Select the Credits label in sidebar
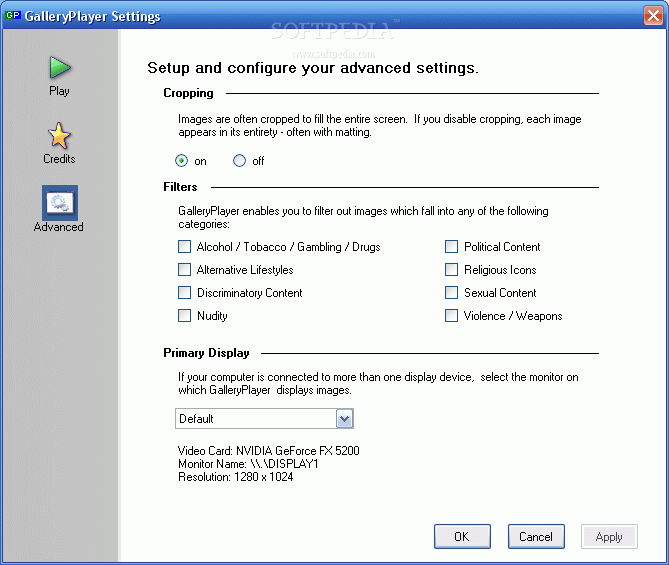The height and width of the screenshot is (565, 669). pos(59,159)
